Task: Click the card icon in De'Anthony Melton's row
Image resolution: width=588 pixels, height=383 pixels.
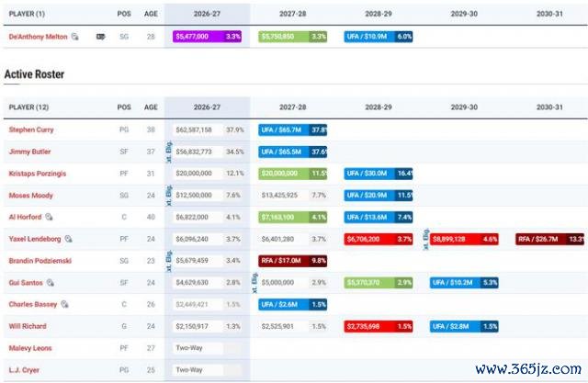Action: 100,37
